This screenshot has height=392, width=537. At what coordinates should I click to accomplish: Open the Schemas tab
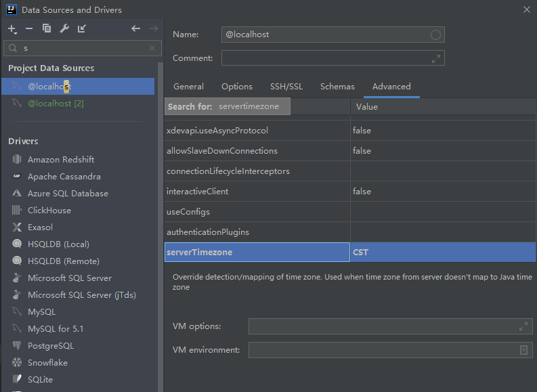click(337, 87)
